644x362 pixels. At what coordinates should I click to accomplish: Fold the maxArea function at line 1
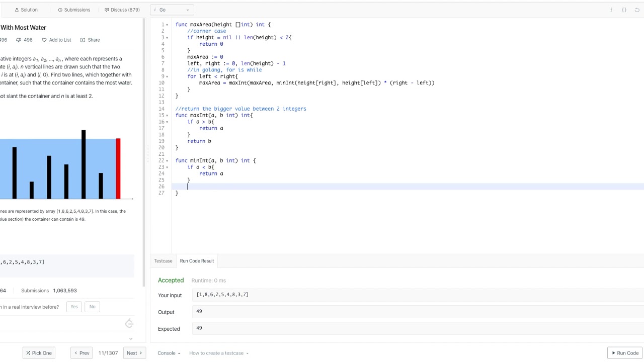tap(167, 25)
